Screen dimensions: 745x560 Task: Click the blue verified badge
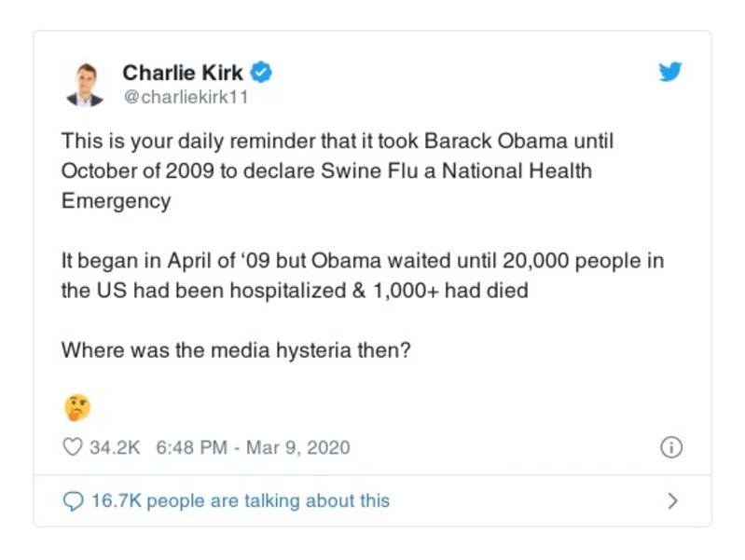(x=262, y=72)
